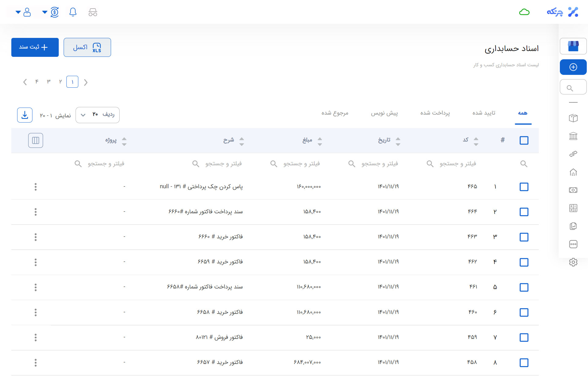The image size is (588, 378).
Task: Check the row with code 461
Action: tap(524, 287)
